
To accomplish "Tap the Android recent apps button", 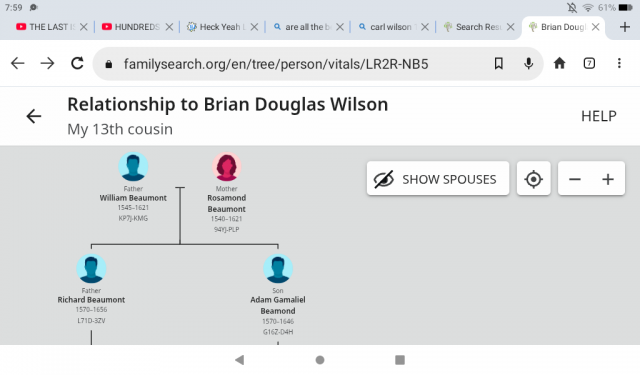I will (x=400, y=360).
